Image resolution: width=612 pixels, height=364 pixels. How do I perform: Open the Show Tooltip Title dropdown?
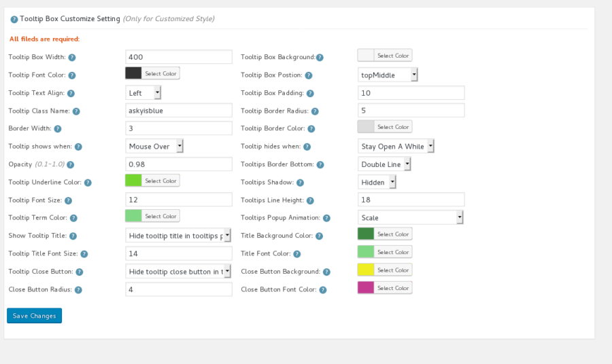[x=178, y=236]
